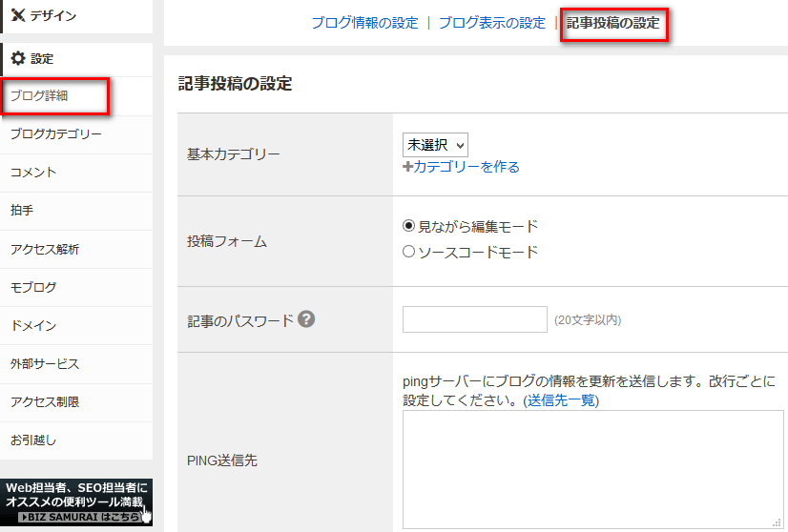Open the デザイン section in sidebar

(76, 16)
